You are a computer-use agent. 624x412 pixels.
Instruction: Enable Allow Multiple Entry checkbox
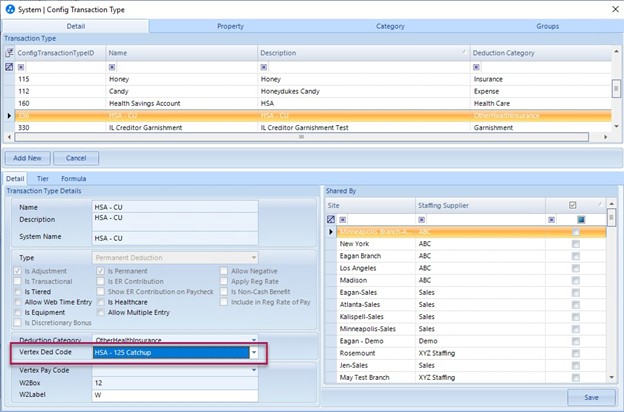coord(101,312)
